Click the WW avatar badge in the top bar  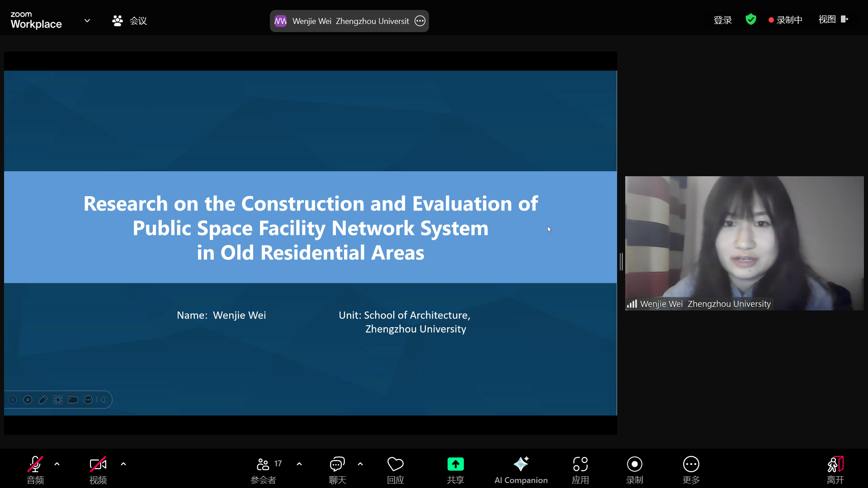coord(281,21)
